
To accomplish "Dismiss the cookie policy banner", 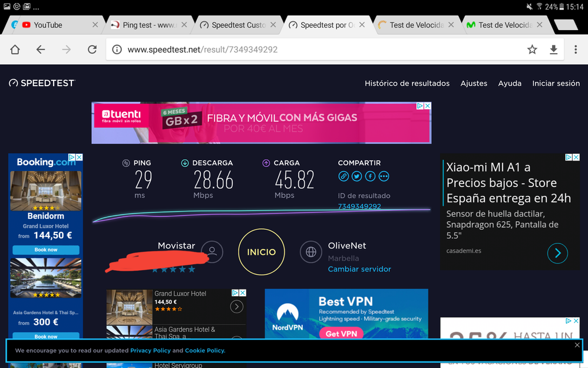I will [577, 345].
